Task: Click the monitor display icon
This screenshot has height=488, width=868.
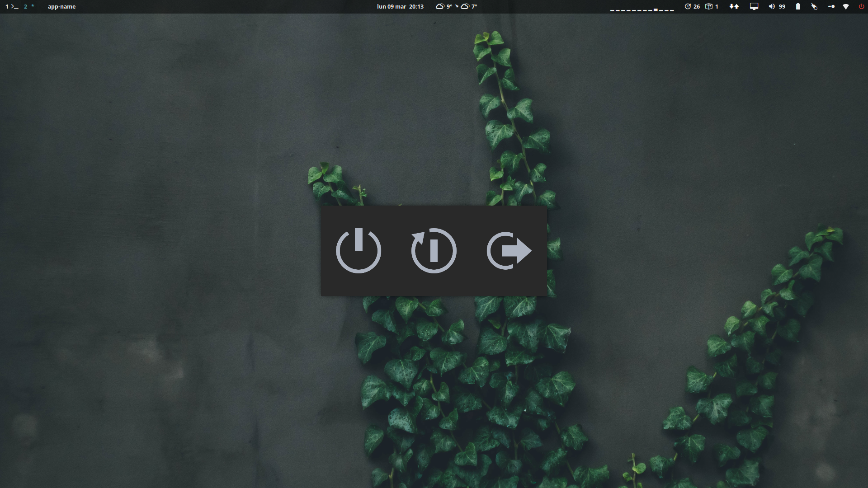Action: click(754, 6)
